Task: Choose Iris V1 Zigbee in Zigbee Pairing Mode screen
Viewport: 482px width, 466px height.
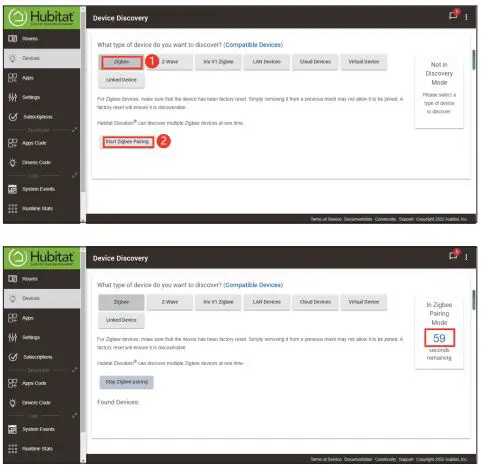Action: coord(218,302)
